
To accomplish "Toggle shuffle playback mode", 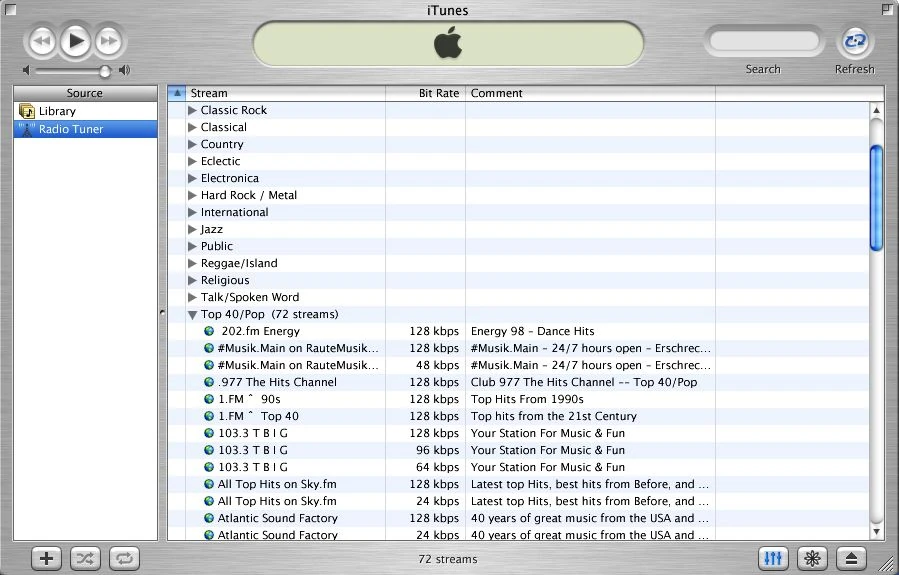I will (x=86, y=558).
